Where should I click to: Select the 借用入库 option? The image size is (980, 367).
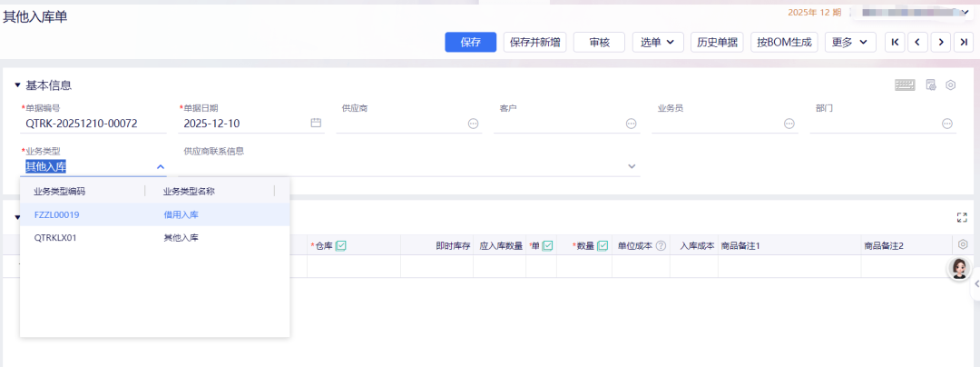click(x=181, y=214)
